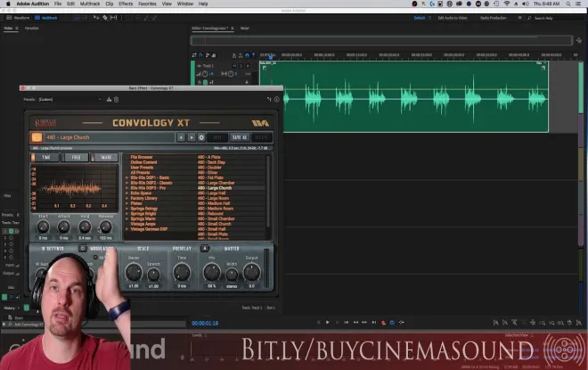Toggle Solo (S) on Track 1
588x370 pixels.
(241, 66)
